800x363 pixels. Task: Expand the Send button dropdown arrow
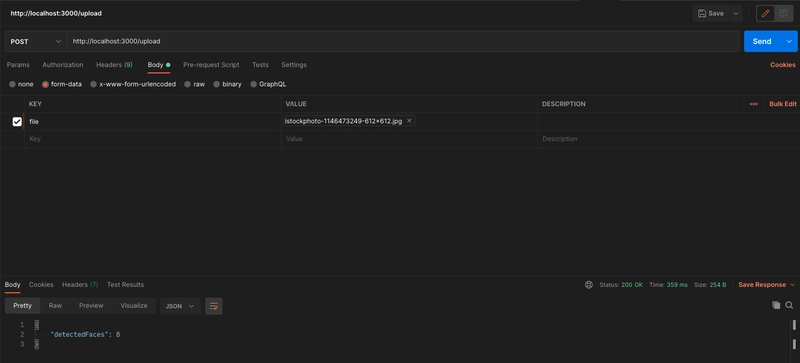pos(789,41)
